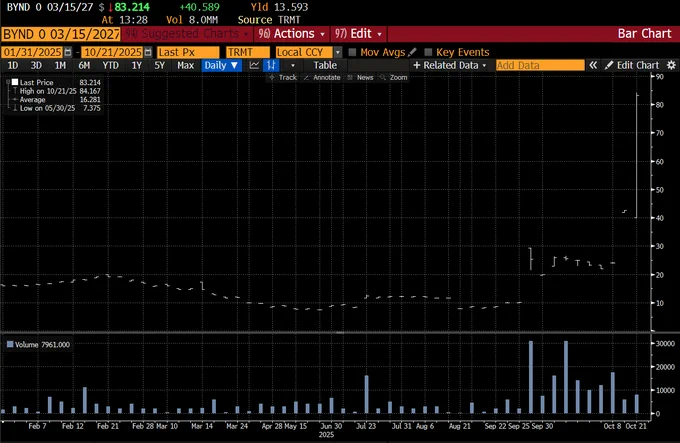Image resolution: width=680 pixels, height=443 pixels.
Task: Click the High on 10/21/25 legend row
Action: (x=56, y=91)
